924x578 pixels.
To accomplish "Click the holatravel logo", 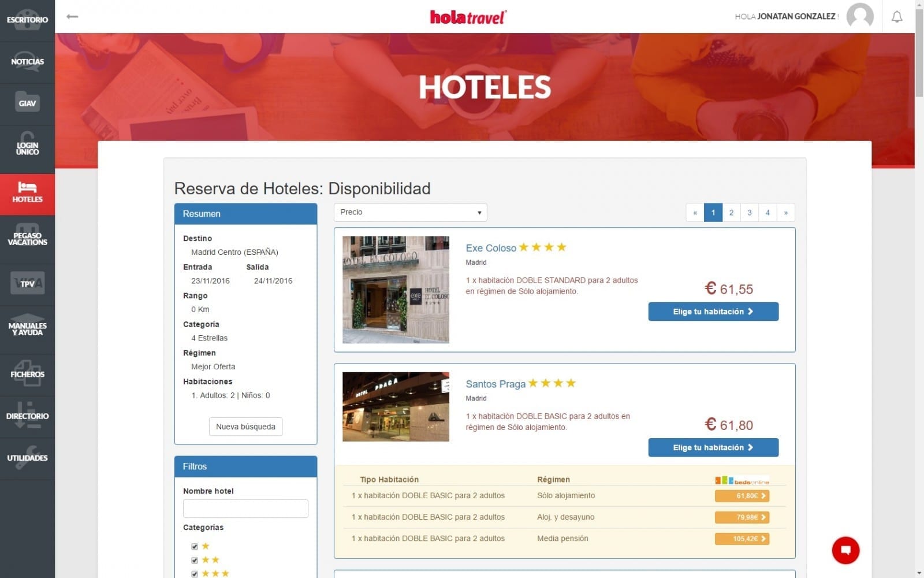I will point(468,17).
